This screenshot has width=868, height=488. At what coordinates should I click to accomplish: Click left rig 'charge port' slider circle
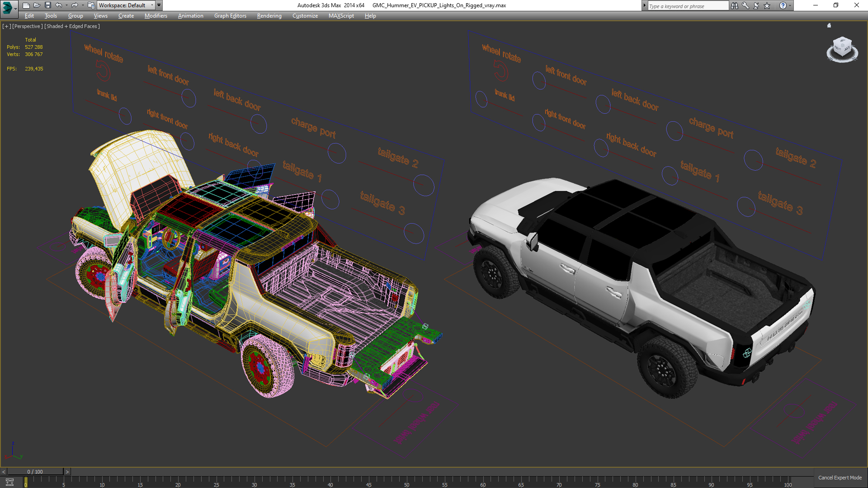pyautogui.click(x=337, y=153)
